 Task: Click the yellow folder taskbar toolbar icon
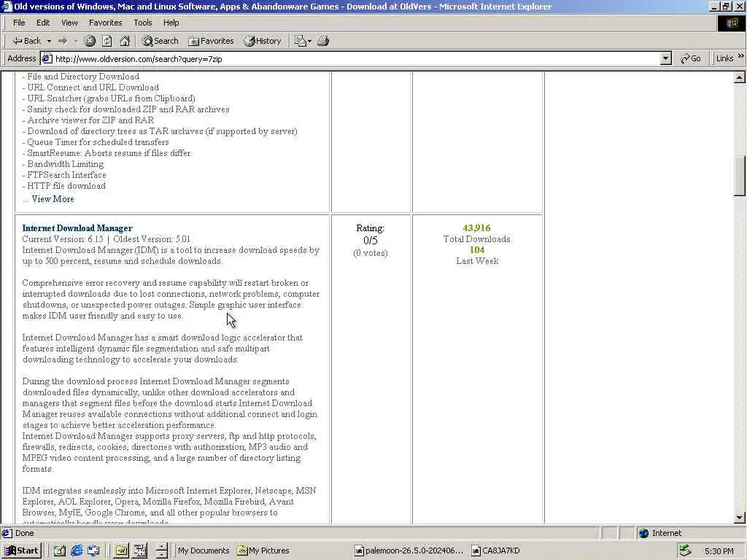[x=121, y=551]
